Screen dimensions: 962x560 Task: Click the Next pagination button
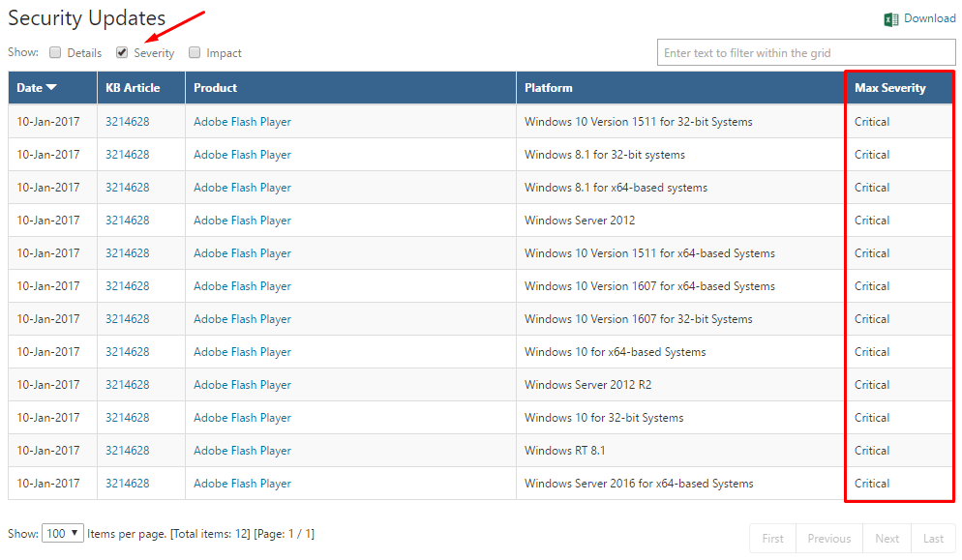887,539
